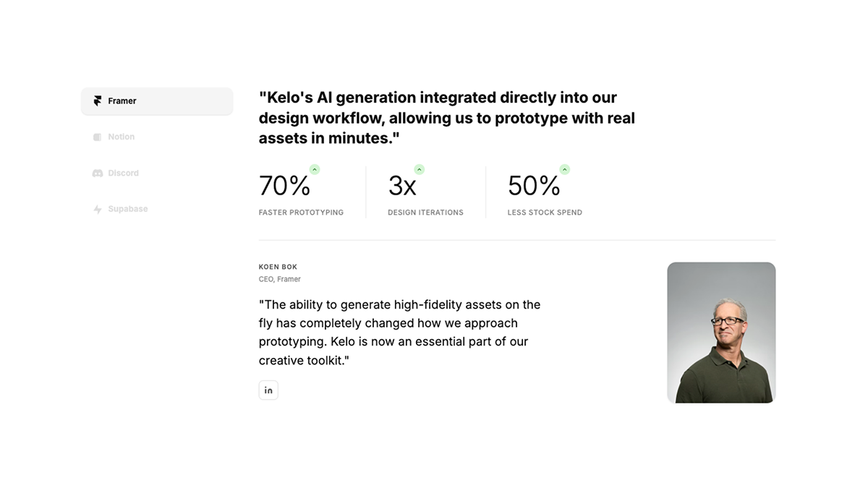Open Koen Bok's LinkedIn profile icon
This screenshot has height=488, width=868.
[268, 390]
